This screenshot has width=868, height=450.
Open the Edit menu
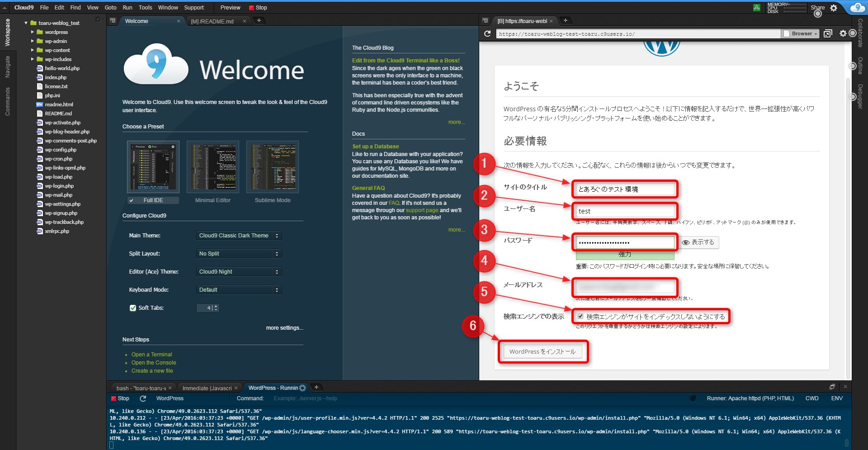tap(59, 8)
